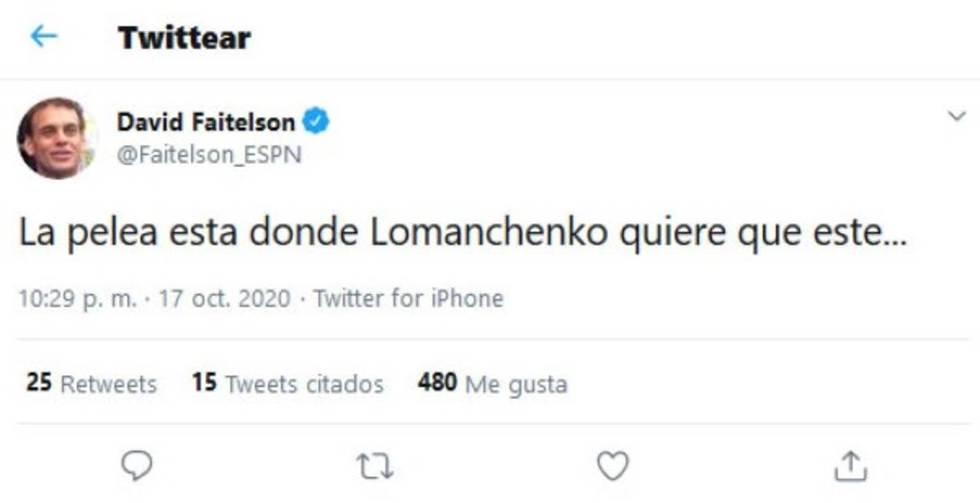Click the Twitter for iPhone source label

(x=407, y=298)
